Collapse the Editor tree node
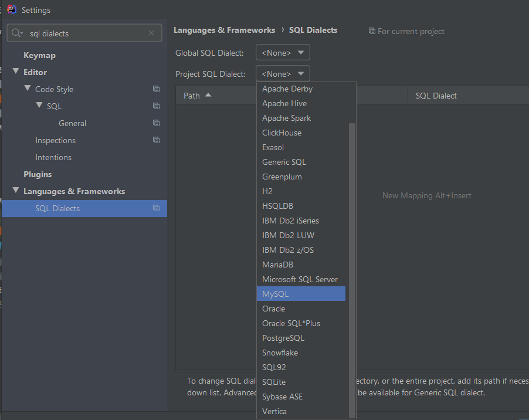529x420 pixels. point(16,71)
